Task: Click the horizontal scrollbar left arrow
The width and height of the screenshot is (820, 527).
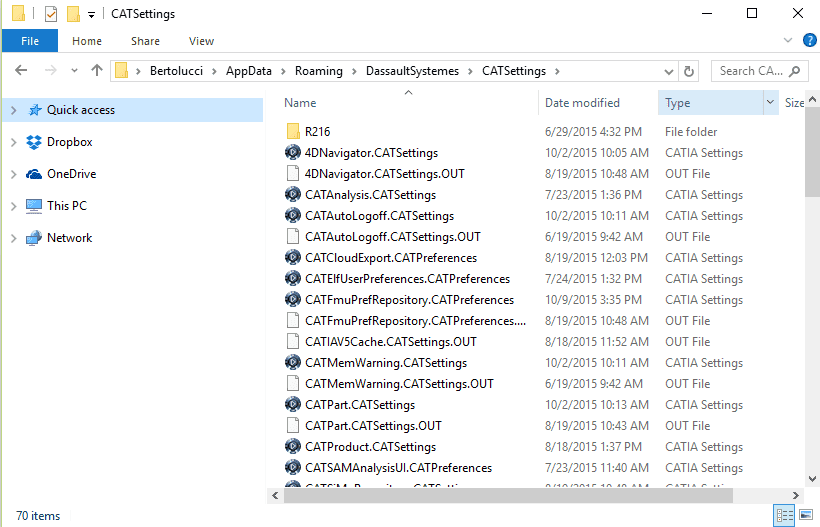Action: [276, 495]
